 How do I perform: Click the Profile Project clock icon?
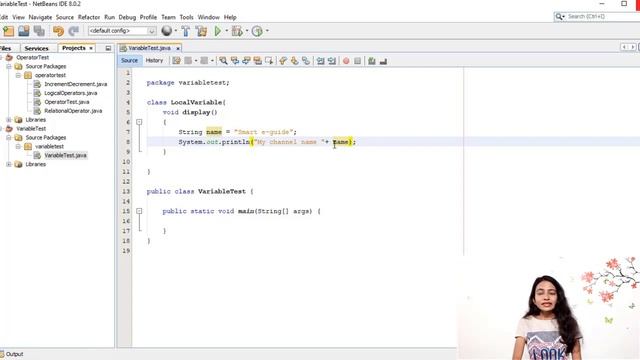coord(257,31)
